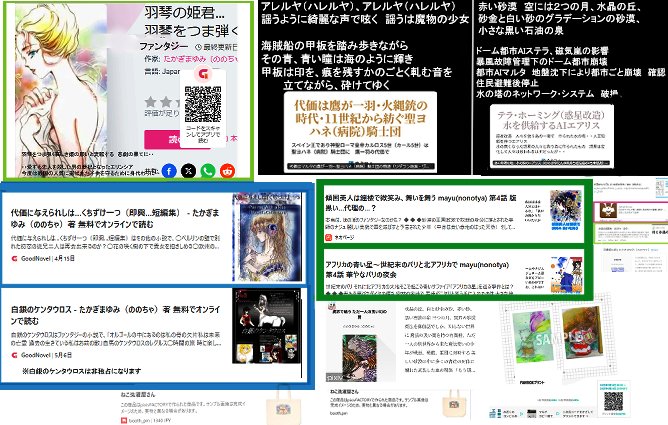This screenshot has height=425, width=668.
Task: Click the second gray rating star
Action: pyautogui.click(x=166, y=102)
